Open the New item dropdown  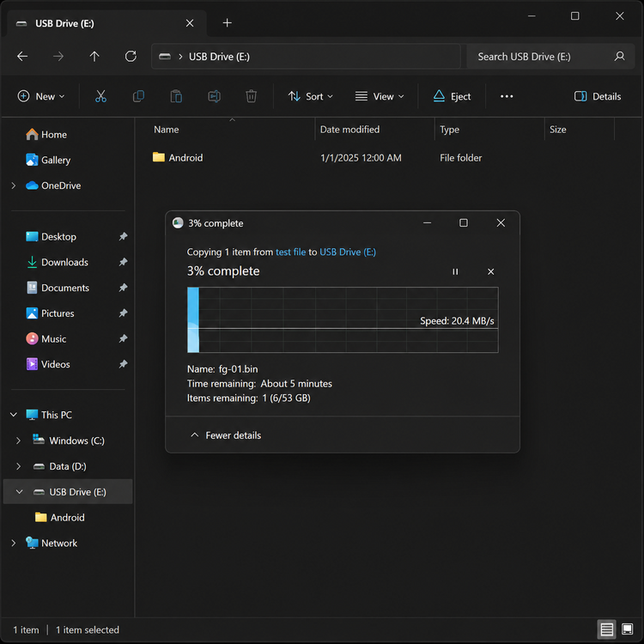[x=41, y=96]
